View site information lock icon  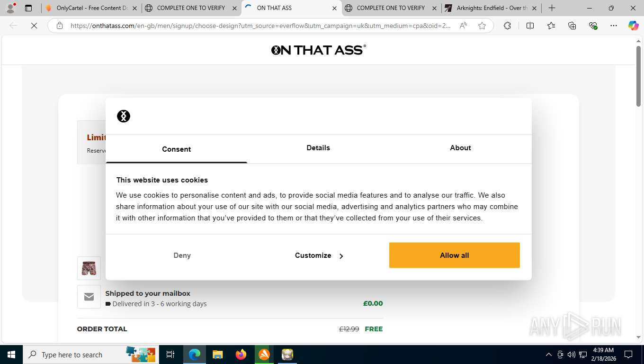[x=60, y=26]
